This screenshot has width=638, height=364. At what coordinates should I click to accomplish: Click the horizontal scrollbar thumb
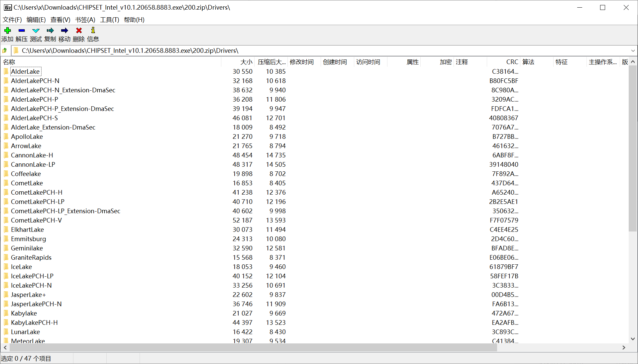point(253,347)
